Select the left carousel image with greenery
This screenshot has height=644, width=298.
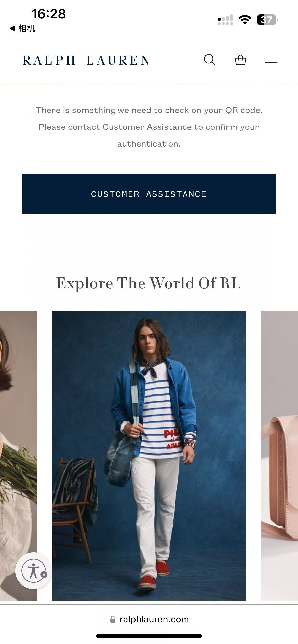[18, 455]
